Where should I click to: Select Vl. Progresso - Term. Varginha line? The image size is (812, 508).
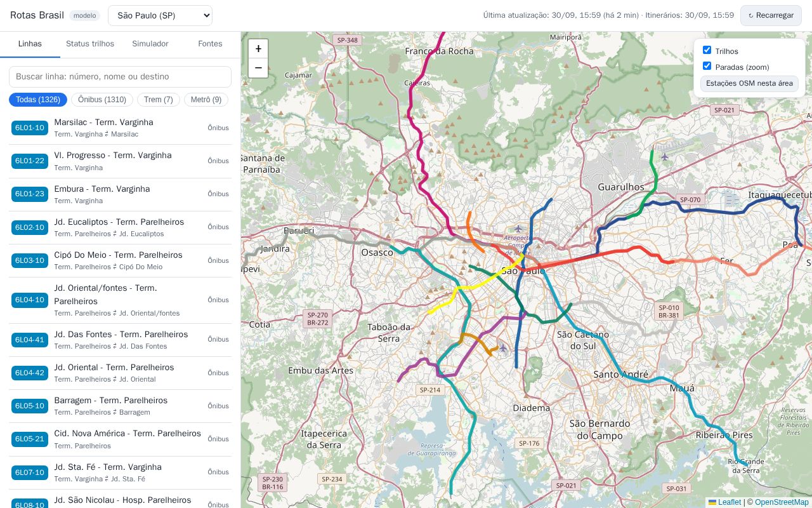[121, 161]
